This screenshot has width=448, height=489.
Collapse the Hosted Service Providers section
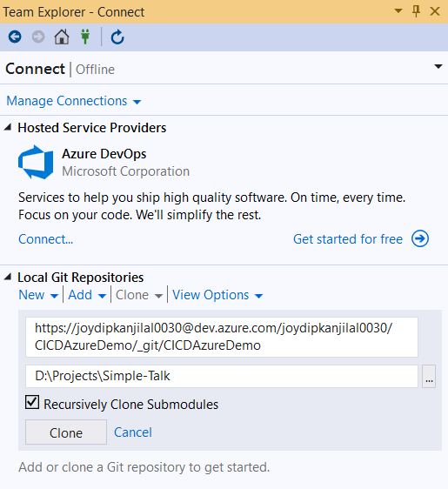(8, 127)
